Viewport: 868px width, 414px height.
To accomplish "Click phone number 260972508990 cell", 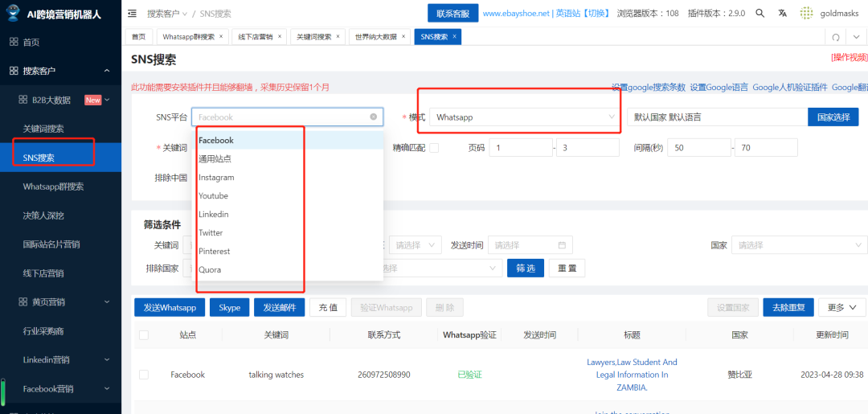I will click(384, 375).
